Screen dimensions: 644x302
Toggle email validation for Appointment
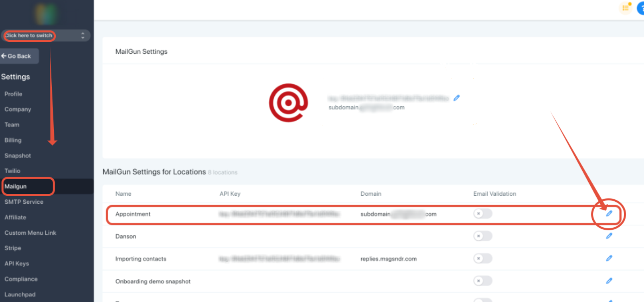[x=483, y=214]
